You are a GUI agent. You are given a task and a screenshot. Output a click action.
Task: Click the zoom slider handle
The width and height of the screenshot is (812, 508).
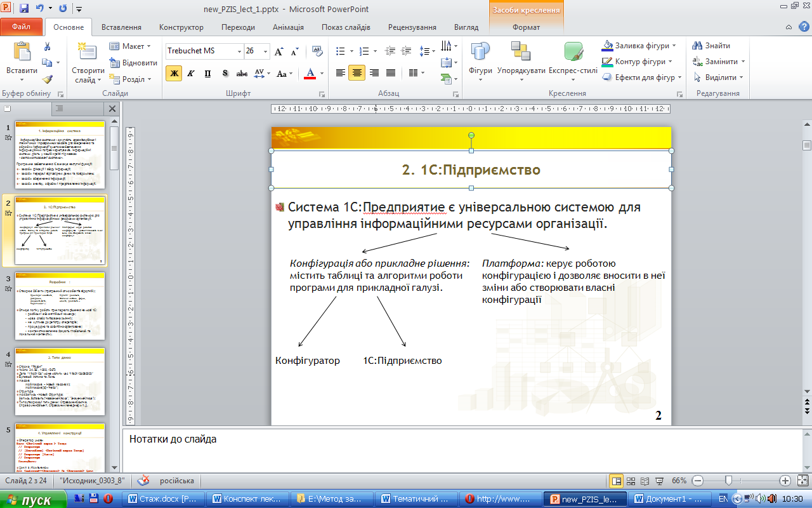point(729,481)
